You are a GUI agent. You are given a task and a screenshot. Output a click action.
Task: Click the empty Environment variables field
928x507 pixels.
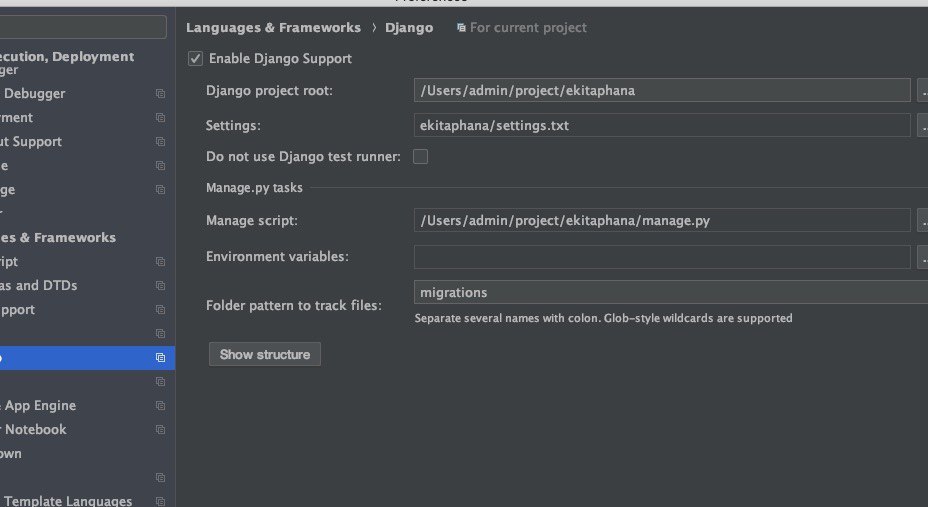coord(662,257)
